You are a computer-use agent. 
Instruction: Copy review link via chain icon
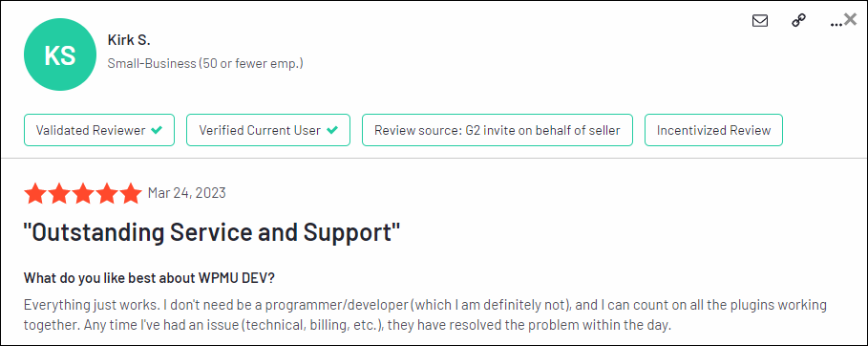tap(798, 21)
